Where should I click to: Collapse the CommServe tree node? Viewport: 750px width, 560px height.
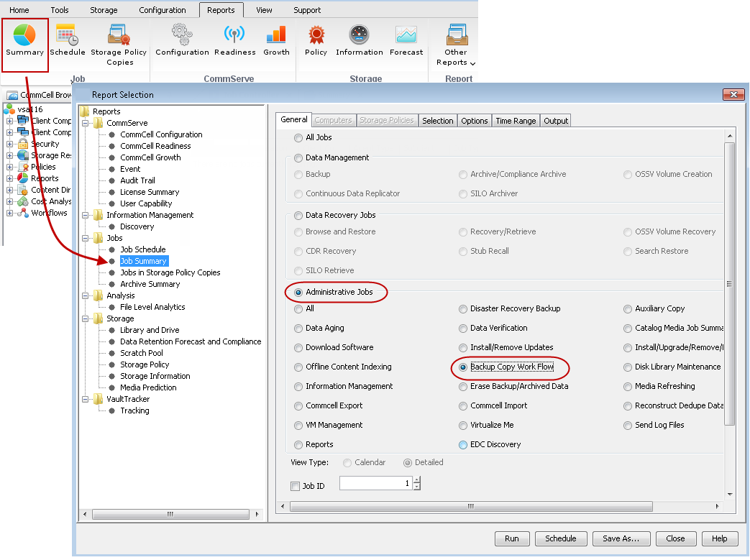click(85, 123)
